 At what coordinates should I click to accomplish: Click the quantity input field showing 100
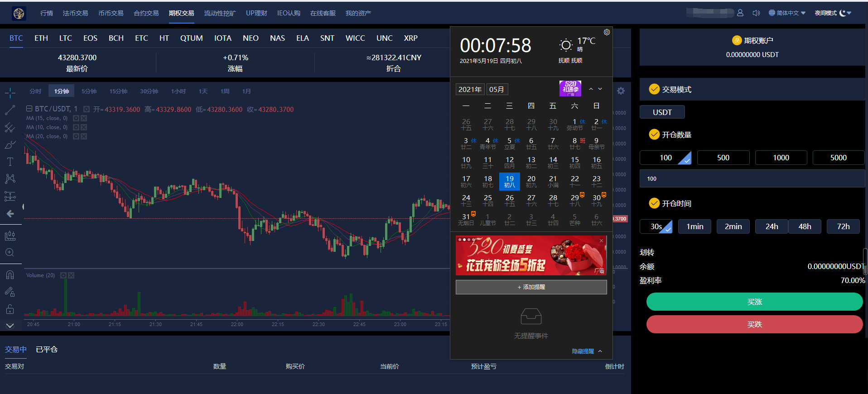(752, 179)
